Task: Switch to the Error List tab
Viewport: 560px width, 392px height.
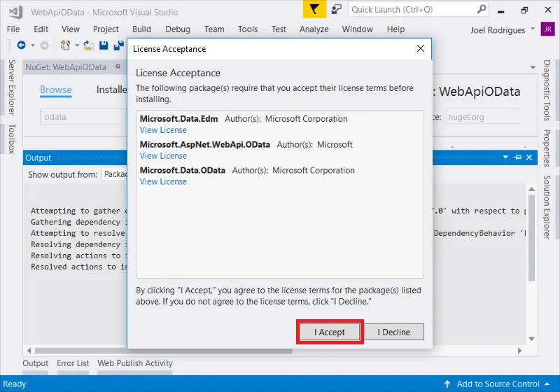Action: (73, 363)
